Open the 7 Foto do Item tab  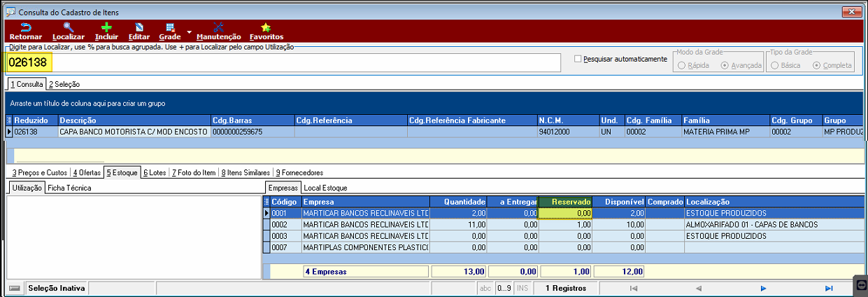[194, 172]
